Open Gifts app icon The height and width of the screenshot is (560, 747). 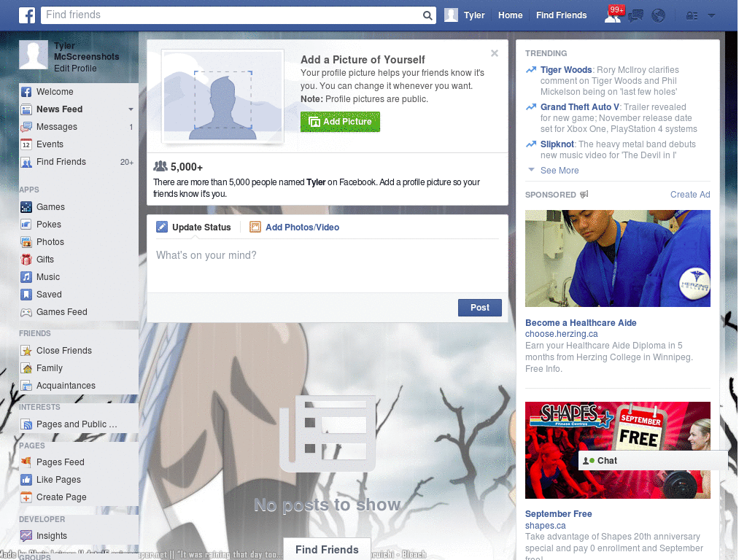[26, 260]
